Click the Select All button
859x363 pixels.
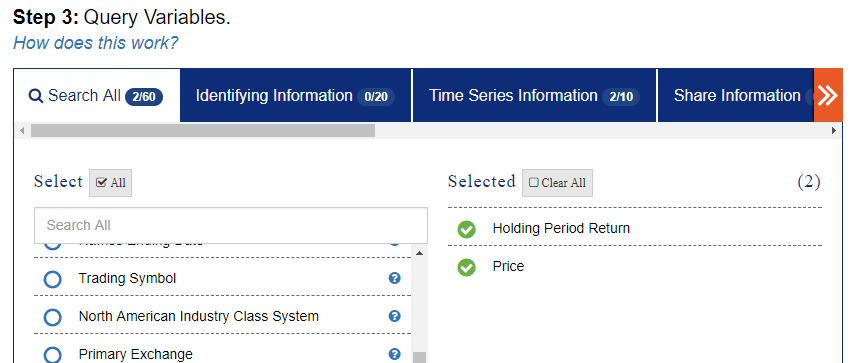(x=111, y=183)
